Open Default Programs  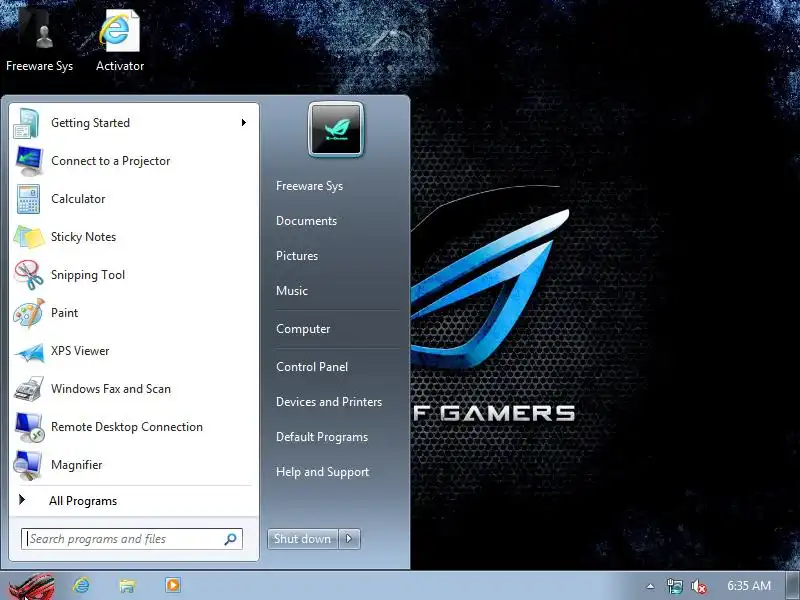(x=322, y=437)
